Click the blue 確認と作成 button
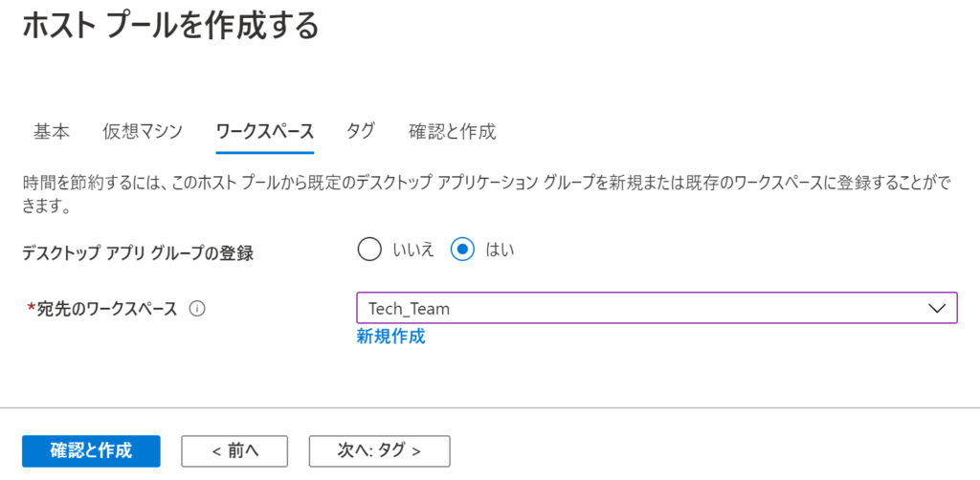The height and width of the screenshot is (480, 980). 91,450
